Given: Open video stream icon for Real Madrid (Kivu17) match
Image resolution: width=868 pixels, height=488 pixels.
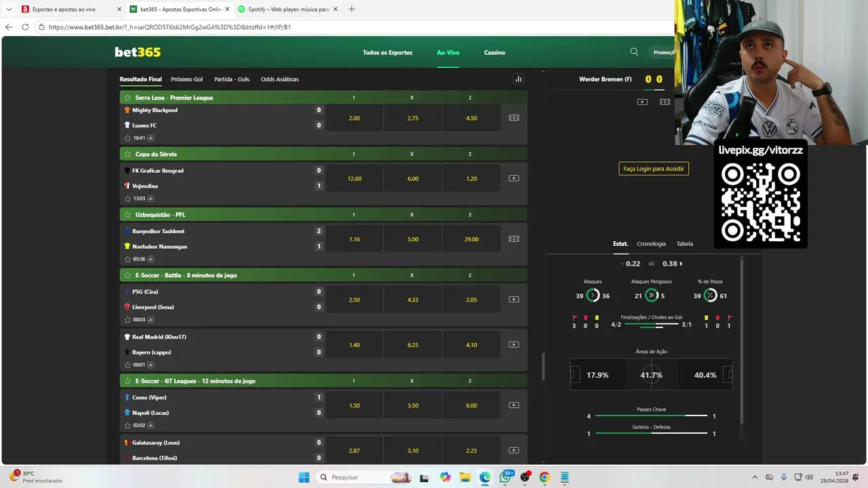Looking at the screenshot, I should pos(514,344).
